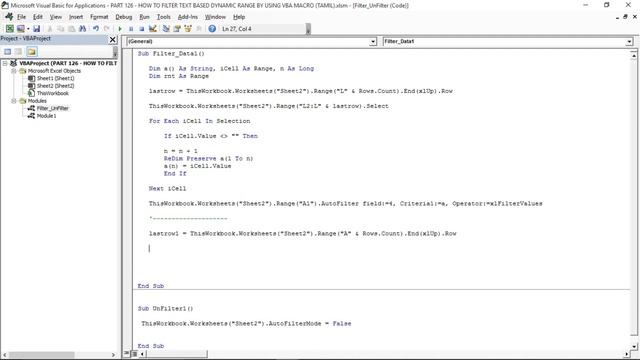This screenshot has height=360, width=640.
Task: Collapse the Modules folder
Action: 13,101
